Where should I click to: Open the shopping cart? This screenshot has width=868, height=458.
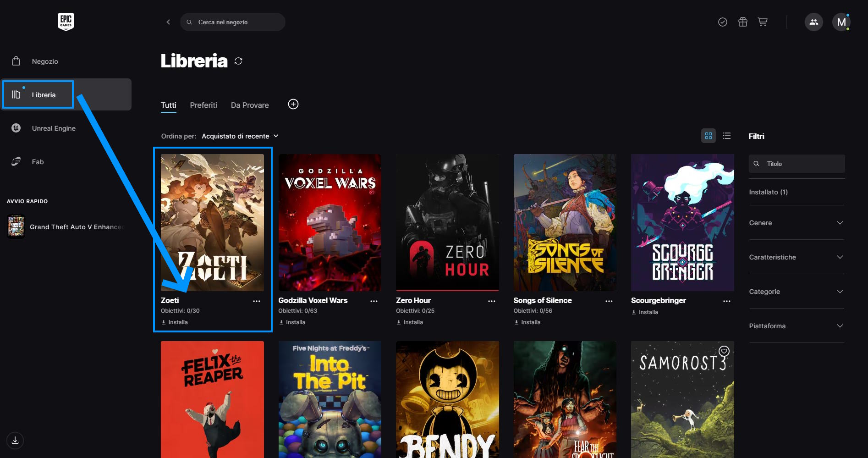pos(763,22)
